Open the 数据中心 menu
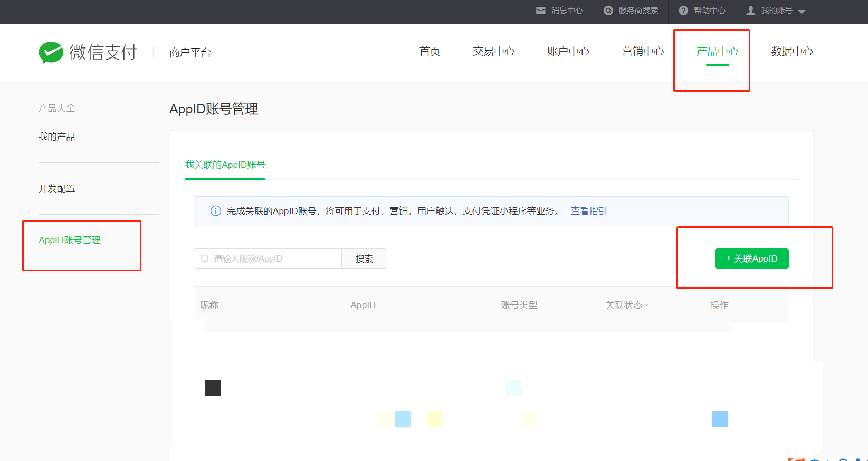 pyautogui.click(x=791, y=51)
